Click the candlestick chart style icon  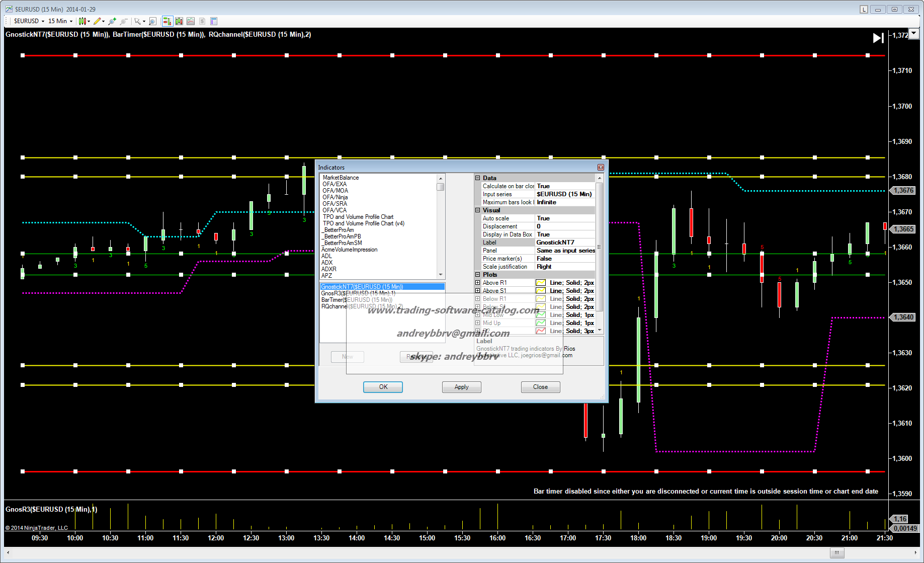[82, 21]
